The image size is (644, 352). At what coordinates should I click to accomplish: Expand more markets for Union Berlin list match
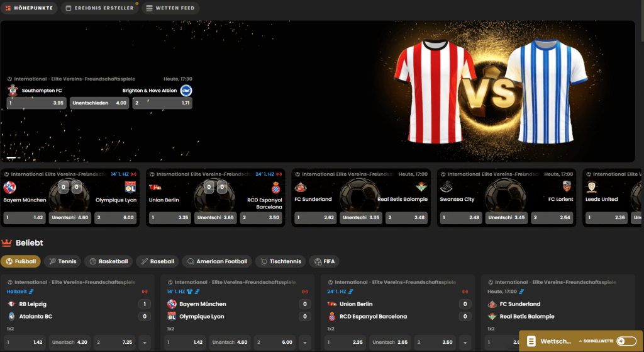[465, 343]
